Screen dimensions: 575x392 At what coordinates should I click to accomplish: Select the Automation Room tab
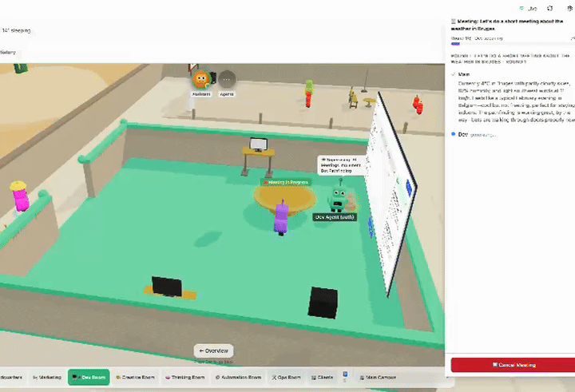(x=238, y=377)
